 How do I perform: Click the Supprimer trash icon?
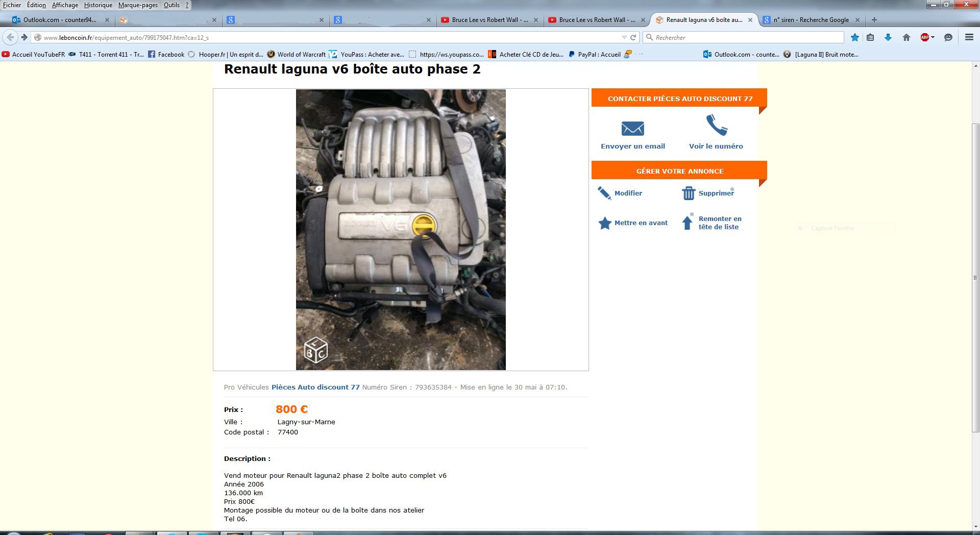pyautogui.click(x=689, y=193)
